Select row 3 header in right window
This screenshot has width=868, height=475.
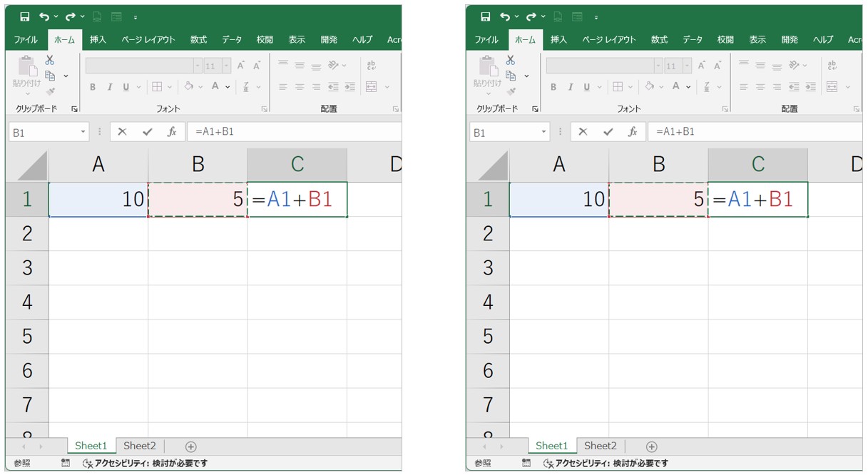click(x=488, y=267)
